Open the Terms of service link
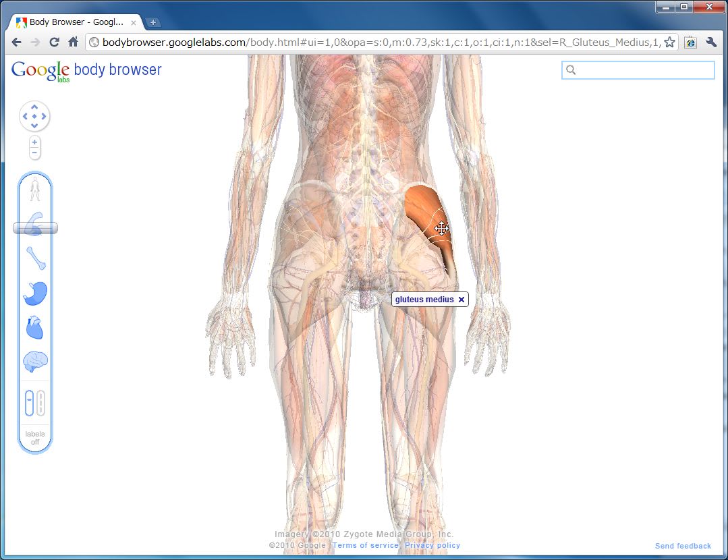The width and height of the screenshot is (728, 560). (366, 545)
